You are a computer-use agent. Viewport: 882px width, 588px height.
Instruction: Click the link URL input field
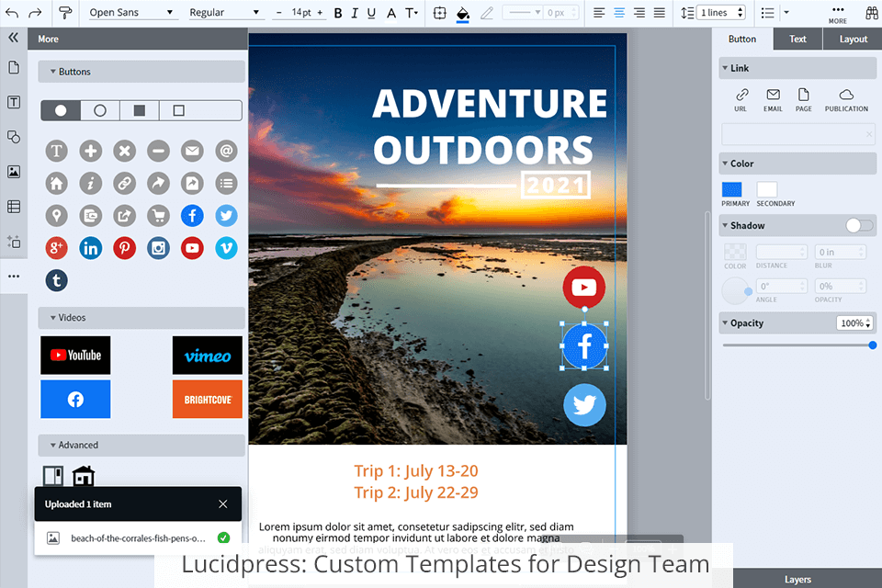pos(797,134)
